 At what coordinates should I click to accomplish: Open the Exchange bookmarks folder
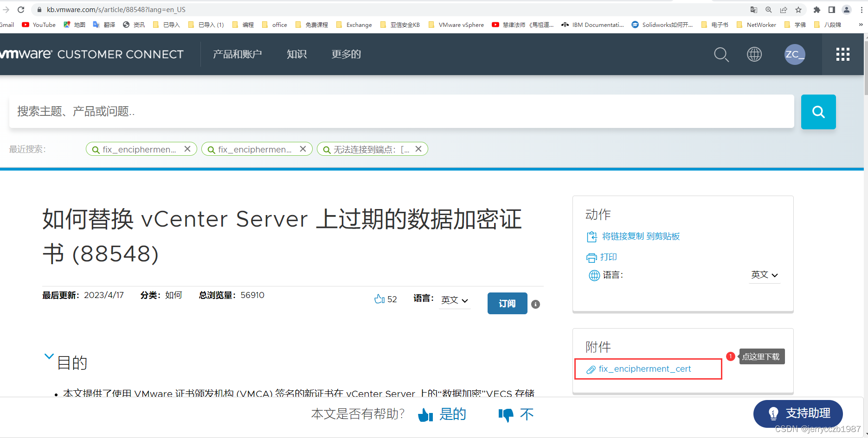(x=354, y=25)
